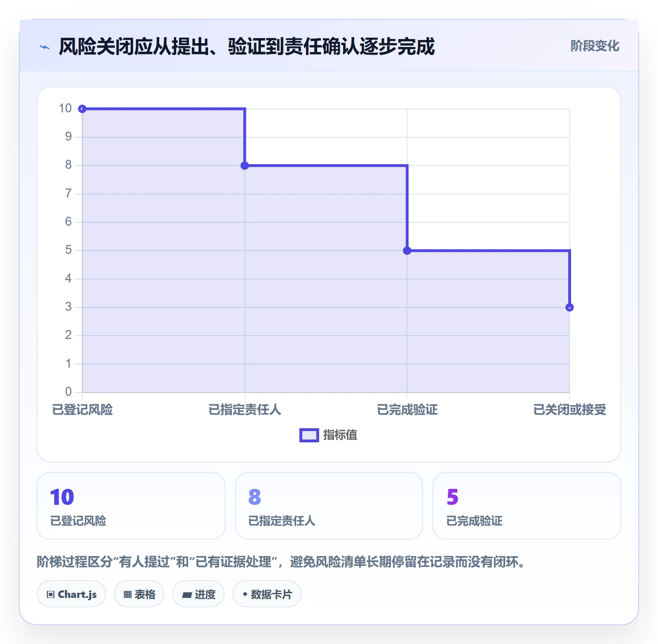Select the data point at 已完成验证
658x644 pixels.
click(x=407, y=251)
